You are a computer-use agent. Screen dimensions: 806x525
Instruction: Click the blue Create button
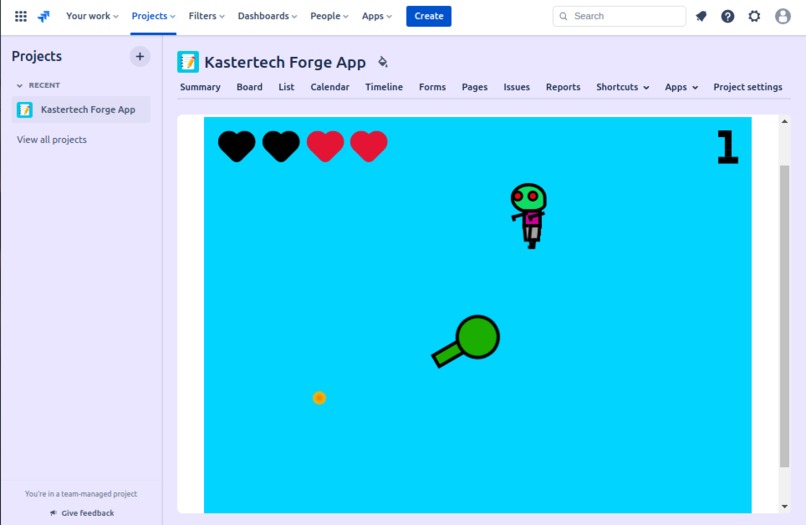tap(429, 16)
